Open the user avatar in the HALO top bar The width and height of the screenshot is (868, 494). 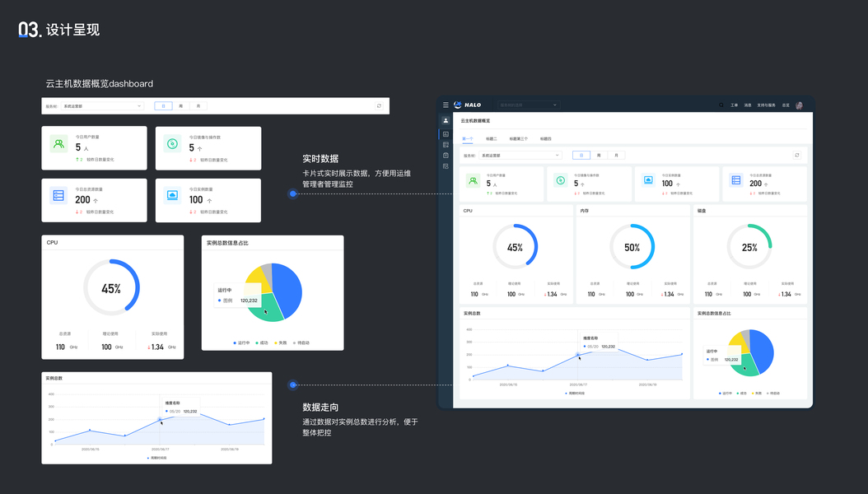point(799,105)
